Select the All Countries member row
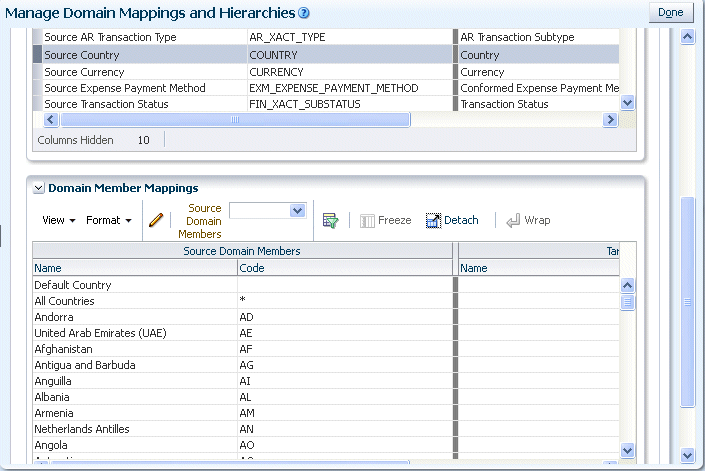Image resolution: width=705 pixels, height=471 pixels. pyautogui.click(x=326, y=301)
